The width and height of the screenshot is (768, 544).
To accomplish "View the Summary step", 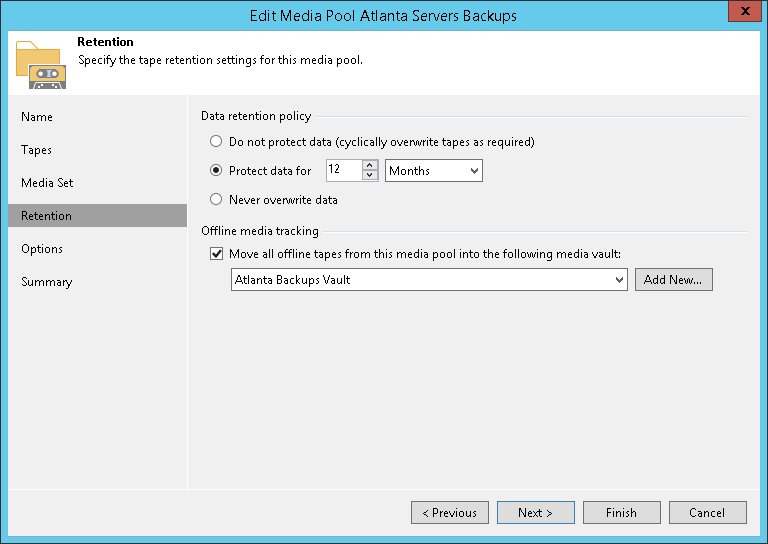I will pos(46,282).
